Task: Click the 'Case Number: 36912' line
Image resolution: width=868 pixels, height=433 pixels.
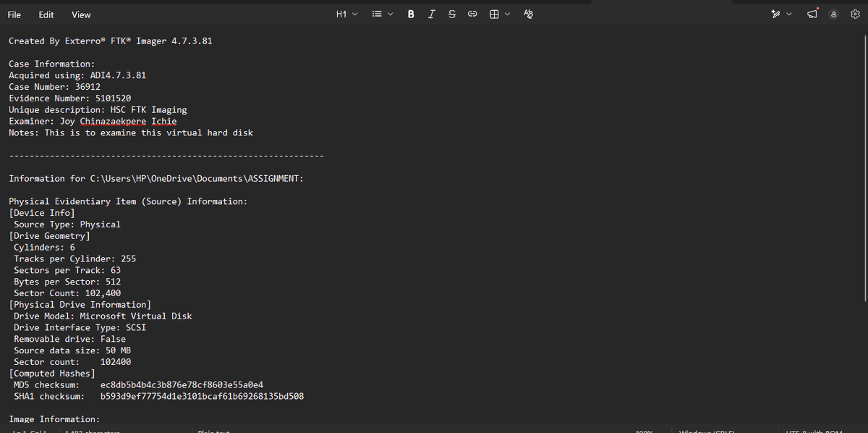Action: [x=54, y=87]
